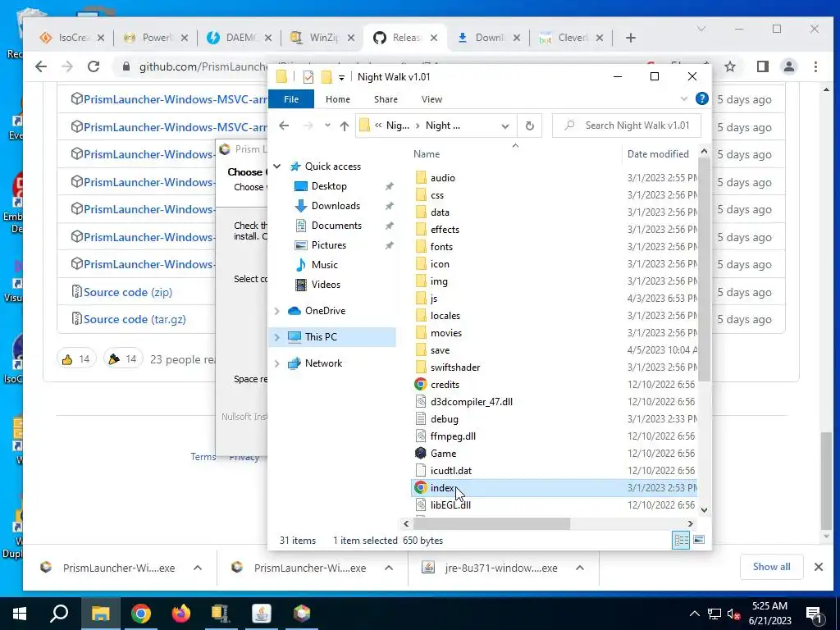Open the Terms footer link

point(203,456)
